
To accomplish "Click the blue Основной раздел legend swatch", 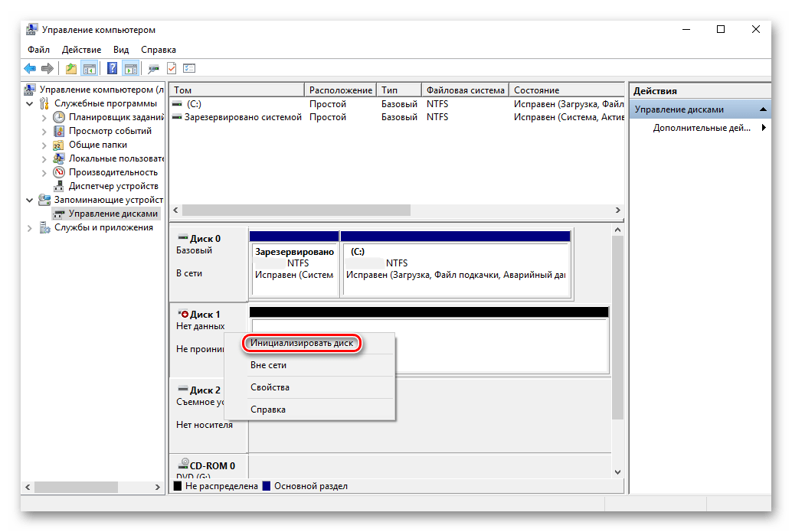I will [x=267, y=486].
